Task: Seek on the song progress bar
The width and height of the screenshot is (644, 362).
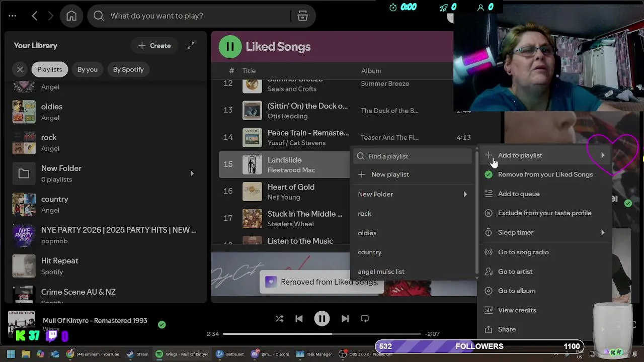Action: [x=322, y=334]
